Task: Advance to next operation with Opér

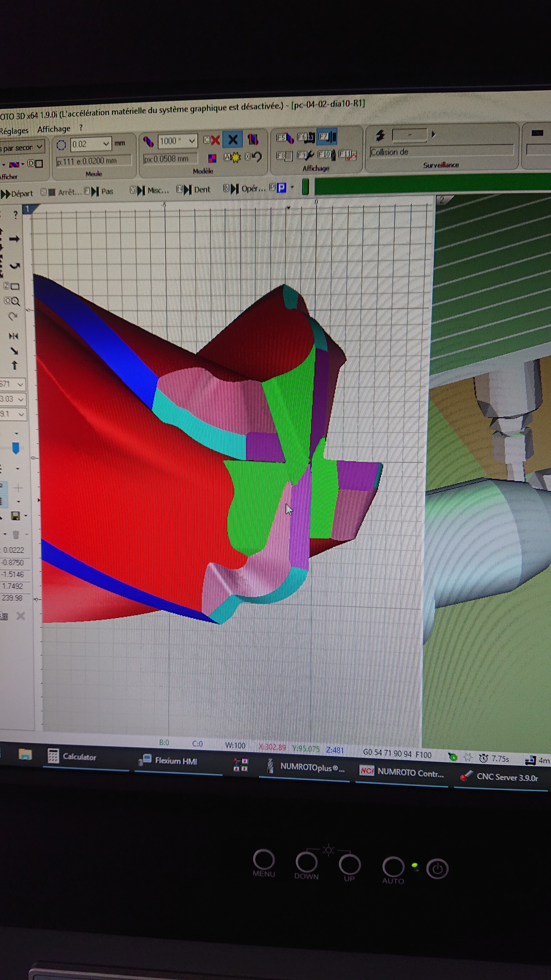Action: click(244, 189)
